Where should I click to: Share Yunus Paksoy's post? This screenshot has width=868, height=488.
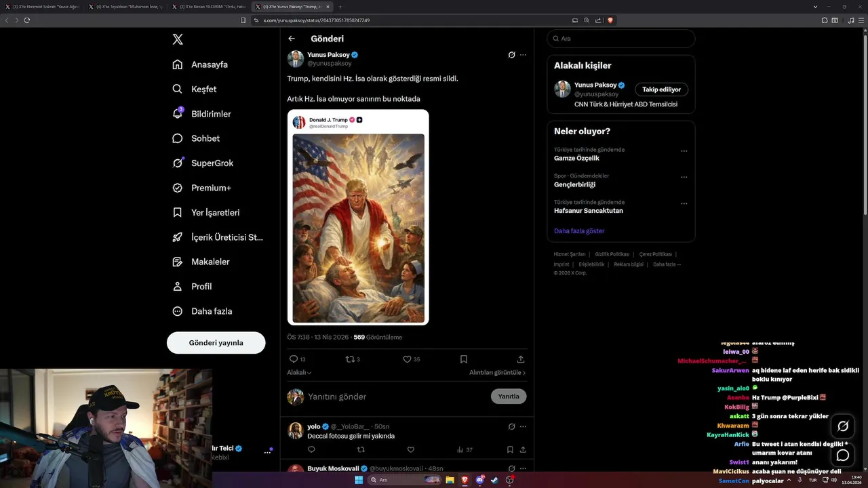(x=521, y=359)
